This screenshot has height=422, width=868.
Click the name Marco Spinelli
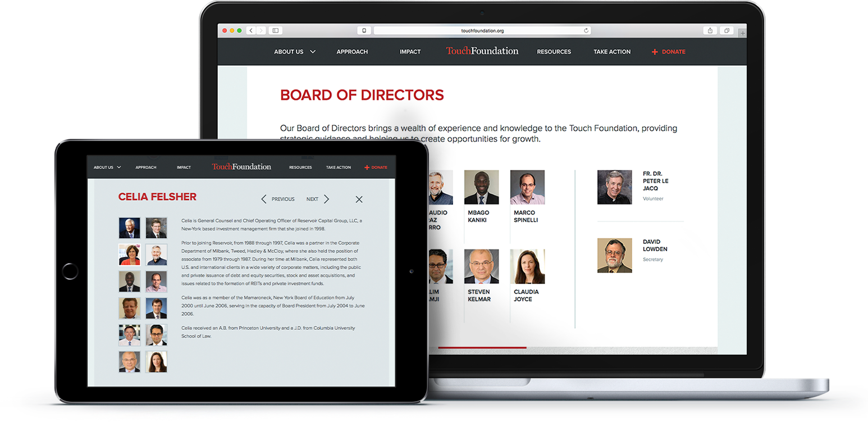point(526,216)
